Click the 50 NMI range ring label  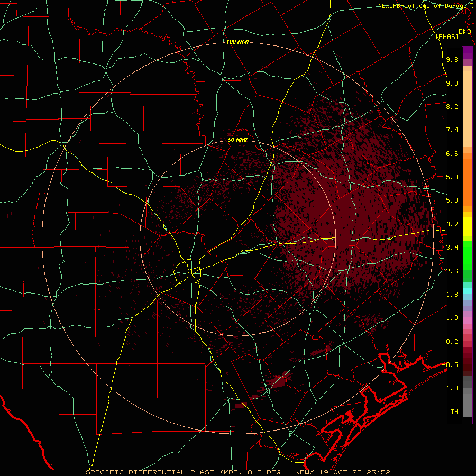237,140
